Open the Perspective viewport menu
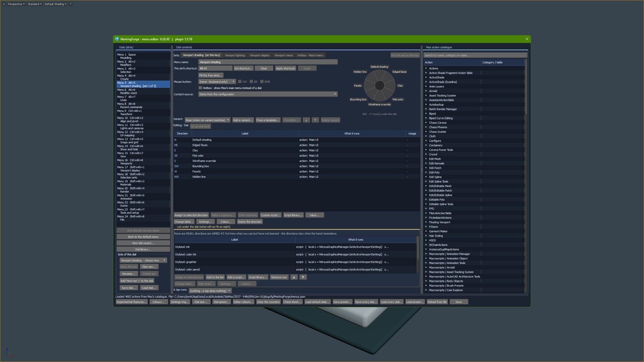The height and width of the screenshot is (362, 644). pos(16,4)
